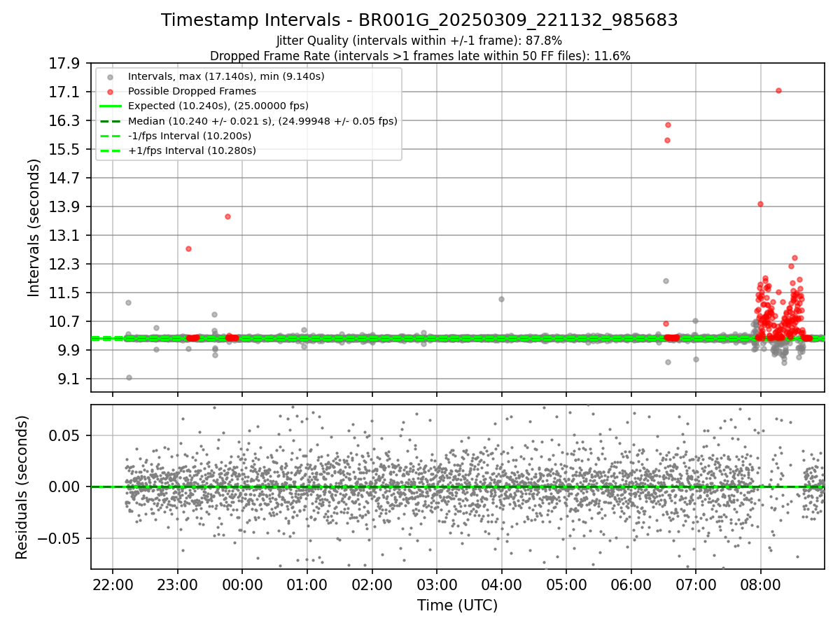This screenshot has width=840, height=630.
Task: Click the y-axis tick label '17.9'
Action: 66,64
